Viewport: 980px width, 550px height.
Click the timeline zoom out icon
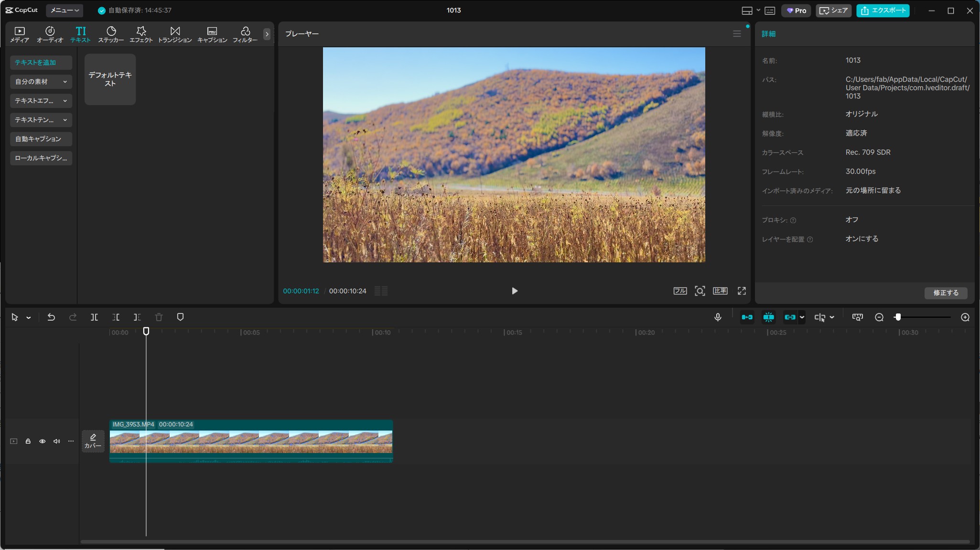[x=879, y=317]
